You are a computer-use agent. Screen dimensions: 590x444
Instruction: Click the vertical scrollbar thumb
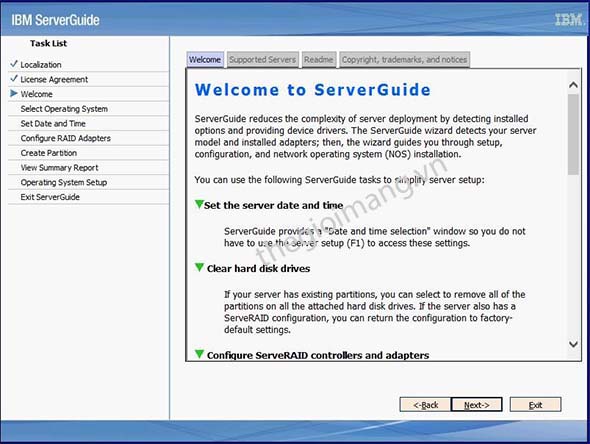[x=573, y=134]
